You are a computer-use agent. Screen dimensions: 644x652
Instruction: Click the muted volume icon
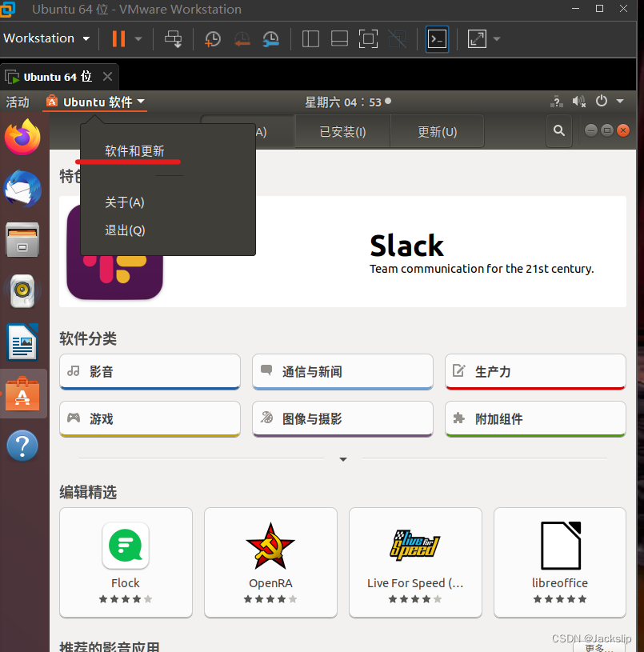click(578, 102)
